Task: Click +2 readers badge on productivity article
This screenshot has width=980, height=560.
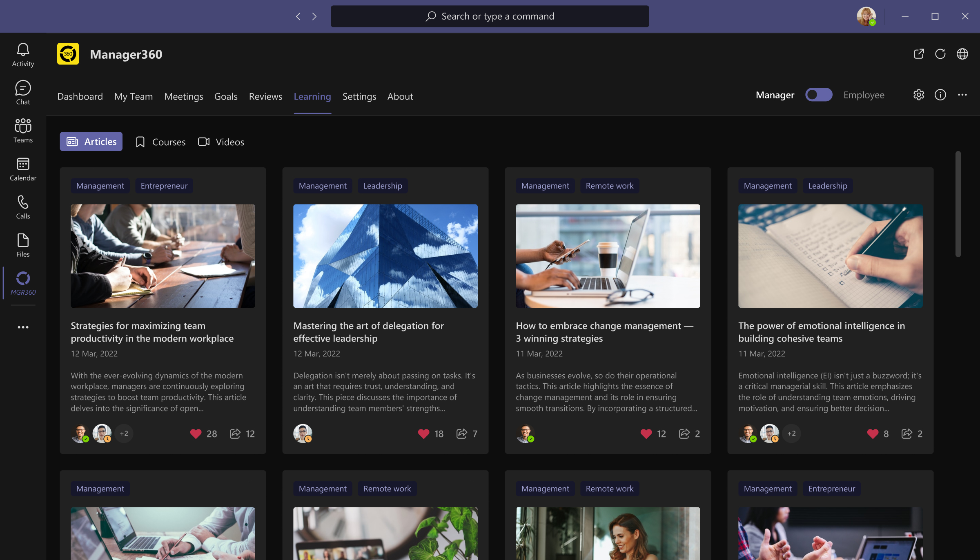Action: [x=124, y=433]
